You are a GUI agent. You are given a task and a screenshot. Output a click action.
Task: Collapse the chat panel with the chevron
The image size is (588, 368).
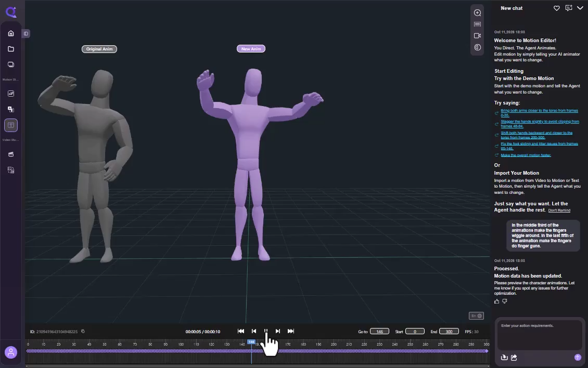point(580,8)
